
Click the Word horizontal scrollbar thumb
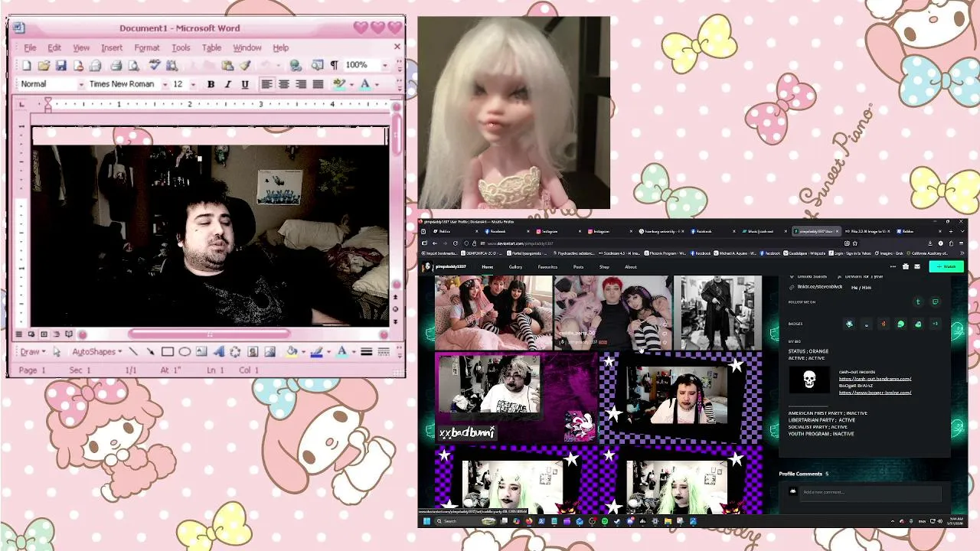(x=209, y=334)
